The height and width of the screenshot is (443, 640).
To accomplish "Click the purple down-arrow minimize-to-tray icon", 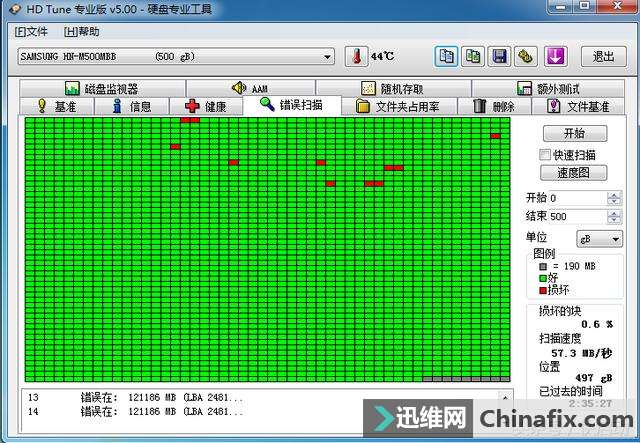I will [x=556, y=56].
